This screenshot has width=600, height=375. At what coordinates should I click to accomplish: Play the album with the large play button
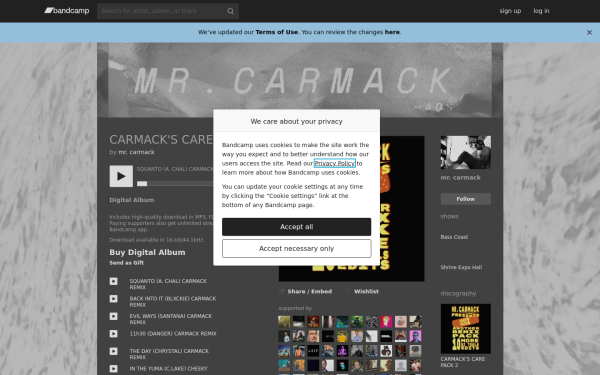[121, 176]
